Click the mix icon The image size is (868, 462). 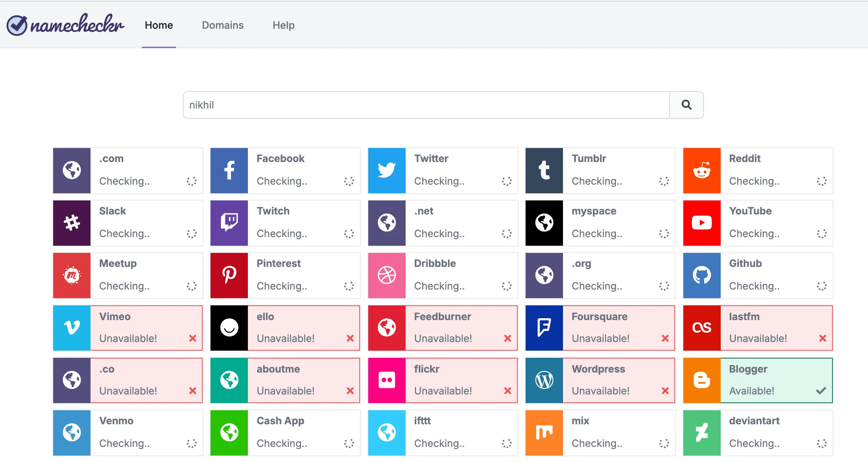[x=544, y=433]
